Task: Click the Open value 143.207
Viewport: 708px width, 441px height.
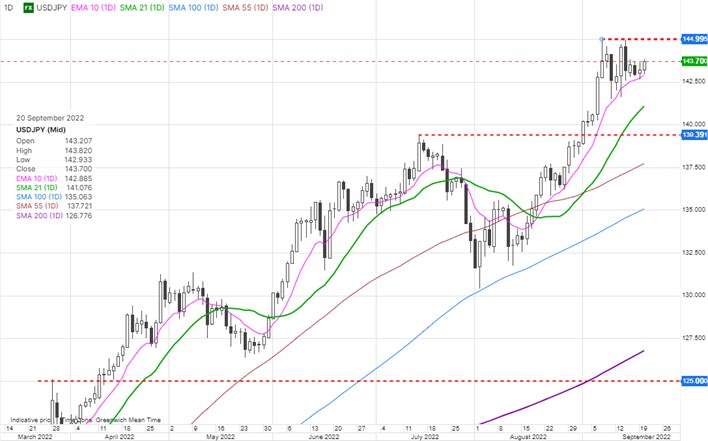Action: point(78,141)
